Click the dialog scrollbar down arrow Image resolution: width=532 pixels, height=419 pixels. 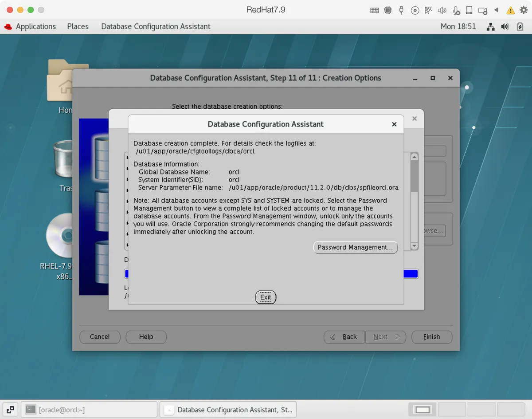(x=414, y=246)
